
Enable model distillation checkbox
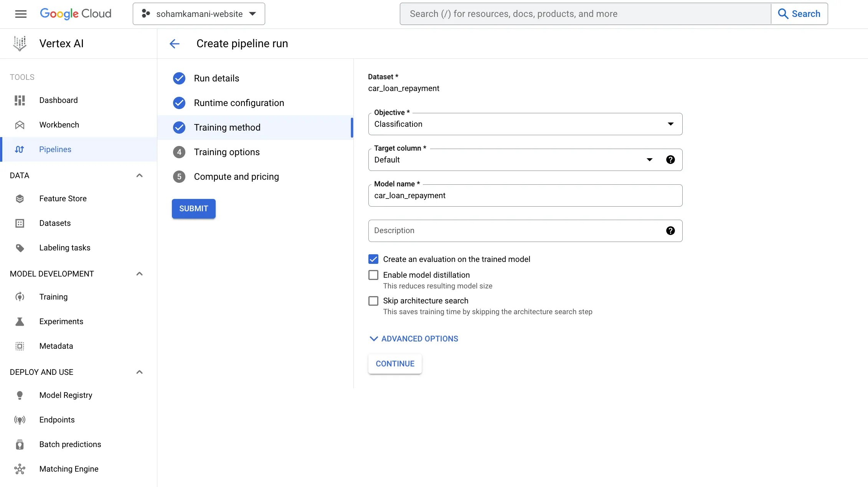(x=373, y=275)
